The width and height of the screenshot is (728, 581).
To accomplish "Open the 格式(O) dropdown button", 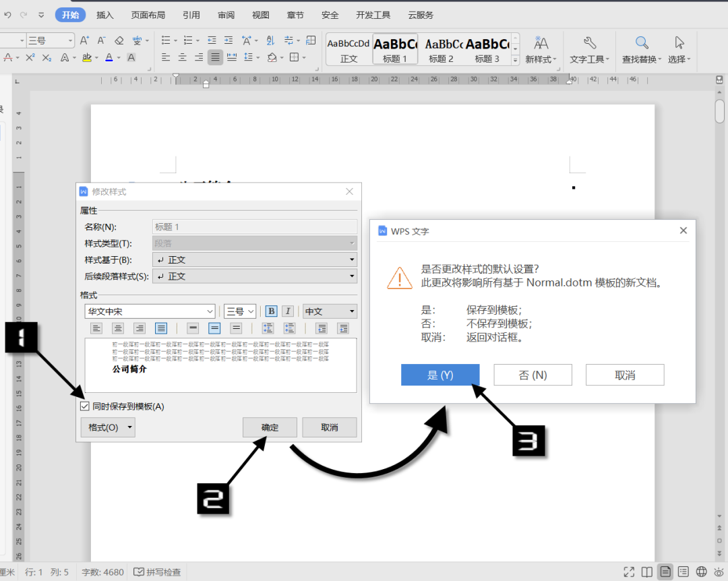I will click(108, 427).
